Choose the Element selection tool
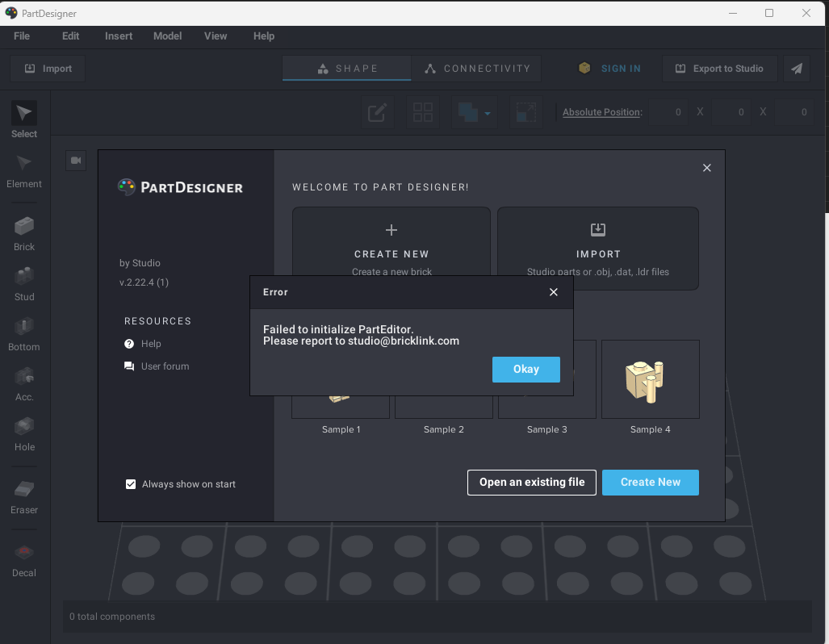The width and height of the screenshot is (829, 644). click(24, 171)
